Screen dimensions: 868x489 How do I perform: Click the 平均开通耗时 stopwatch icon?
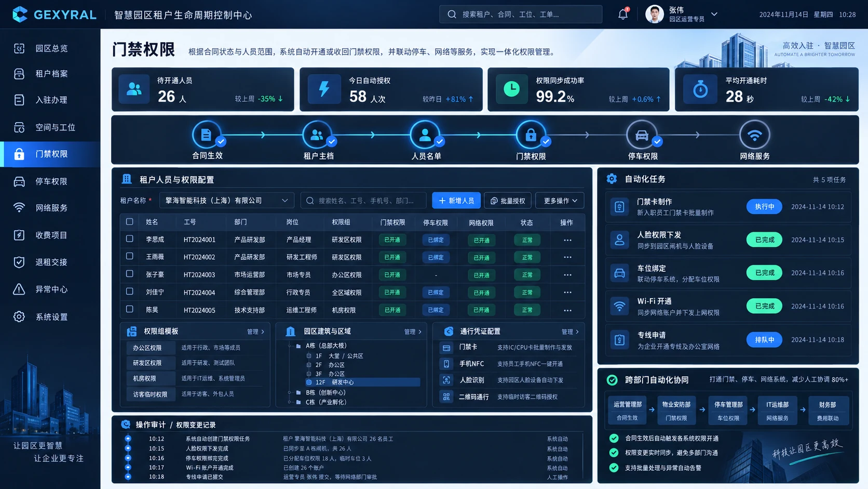(700, 89)
